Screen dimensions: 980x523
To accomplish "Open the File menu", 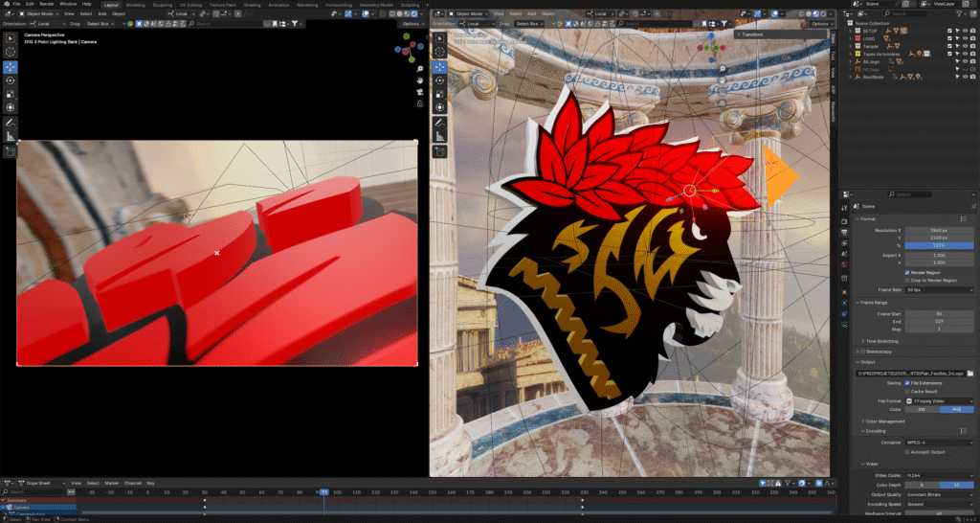I will (x=17, y=4).
